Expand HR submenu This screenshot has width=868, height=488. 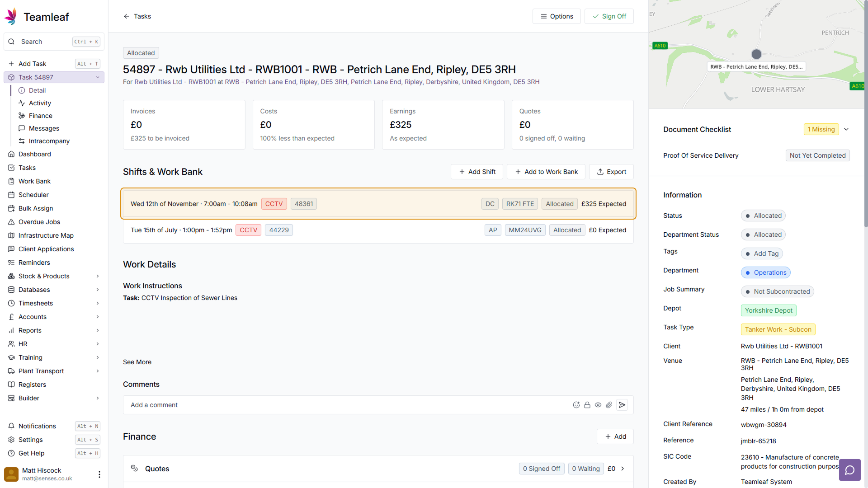pyautogui.click(x=98, y=344)
